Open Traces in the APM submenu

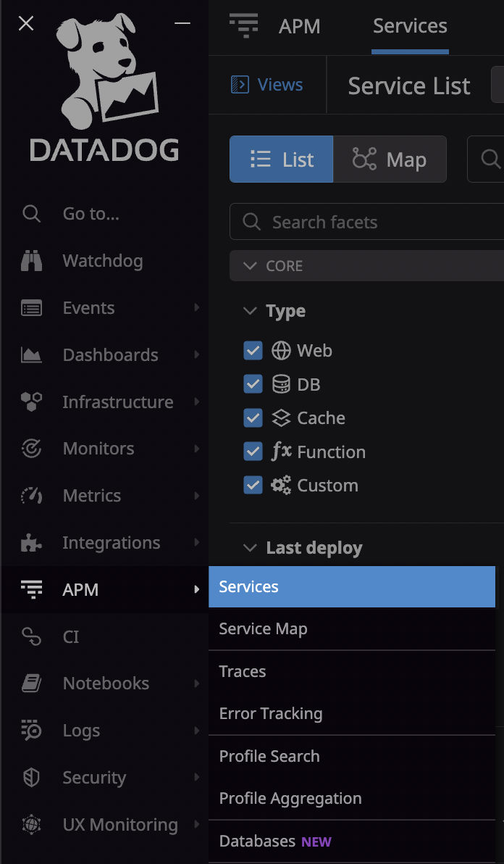[x=243, y=671]
